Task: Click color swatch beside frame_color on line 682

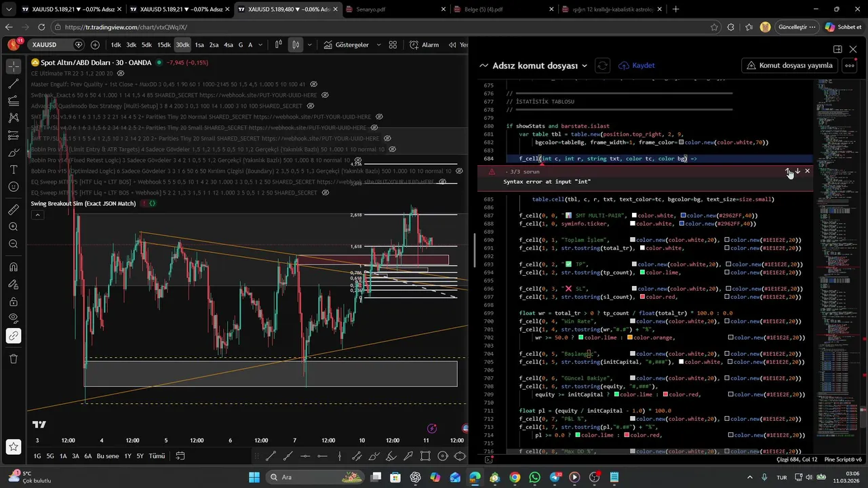Action: point(681,142)
